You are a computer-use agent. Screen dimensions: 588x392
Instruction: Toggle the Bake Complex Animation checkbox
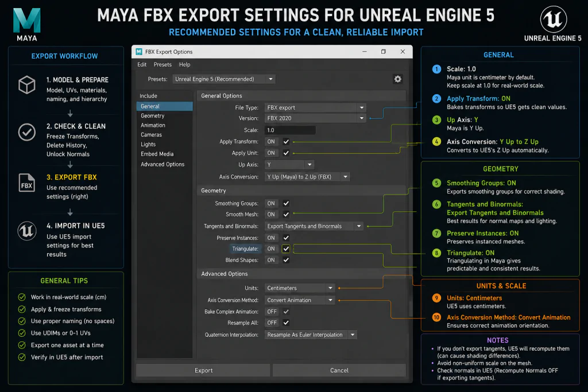(286, 312)
